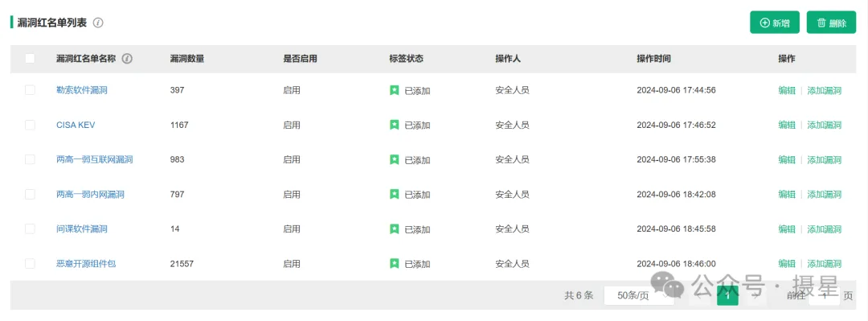Open the 50条/页 page size dropdown
Screen dimensions: 868x321
pos(639,295)
